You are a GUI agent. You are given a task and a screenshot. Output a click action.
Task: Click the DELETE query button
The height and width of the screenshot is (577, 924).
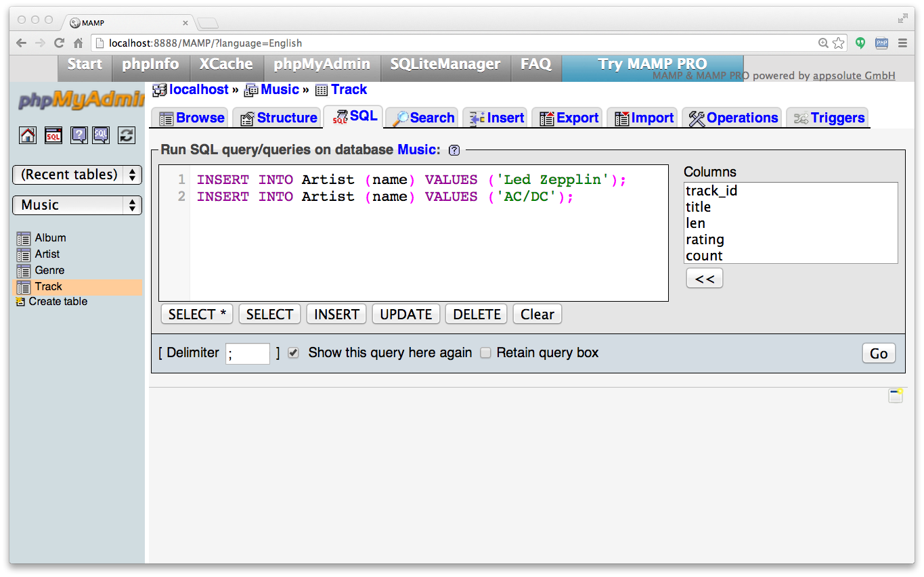coord(477,315)
